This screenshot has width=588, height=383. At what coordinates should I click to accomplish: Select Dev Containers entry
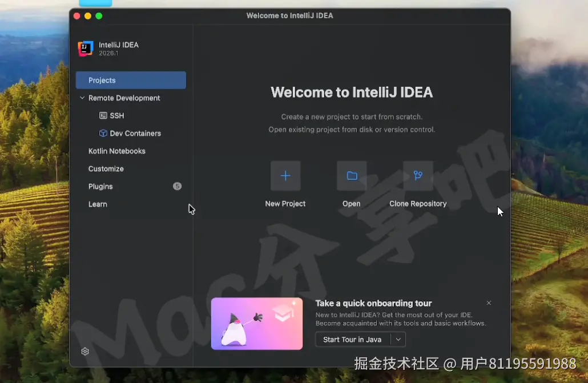(x=131, y=133)
